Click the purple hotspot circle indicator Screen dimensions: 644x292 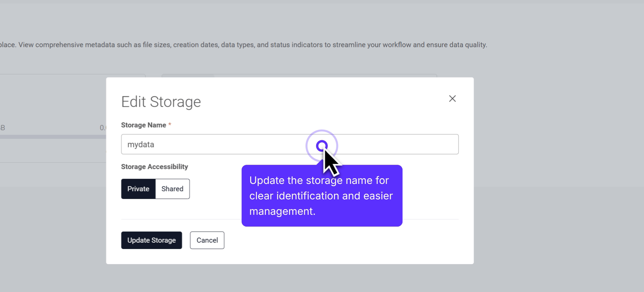click(x=322, y=146)
